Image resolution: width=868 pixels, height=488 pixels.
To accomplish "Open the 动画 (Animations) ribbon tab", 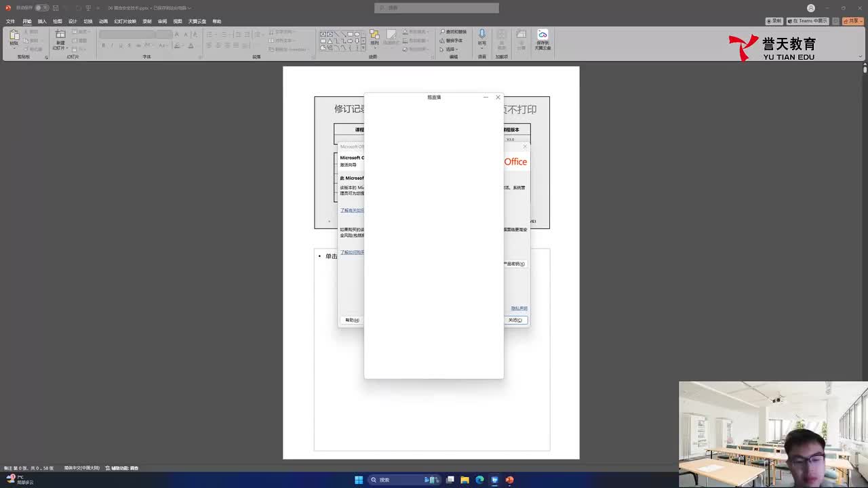I will click(104, 22).
